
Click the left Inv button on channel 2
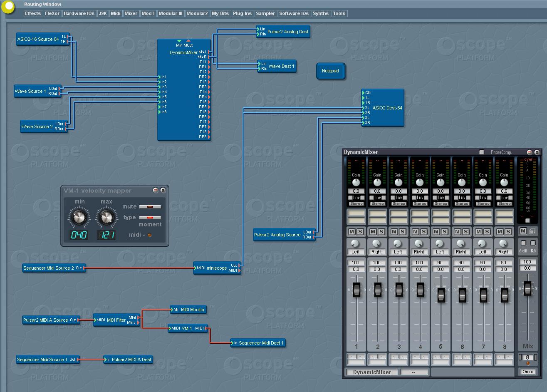371,198
